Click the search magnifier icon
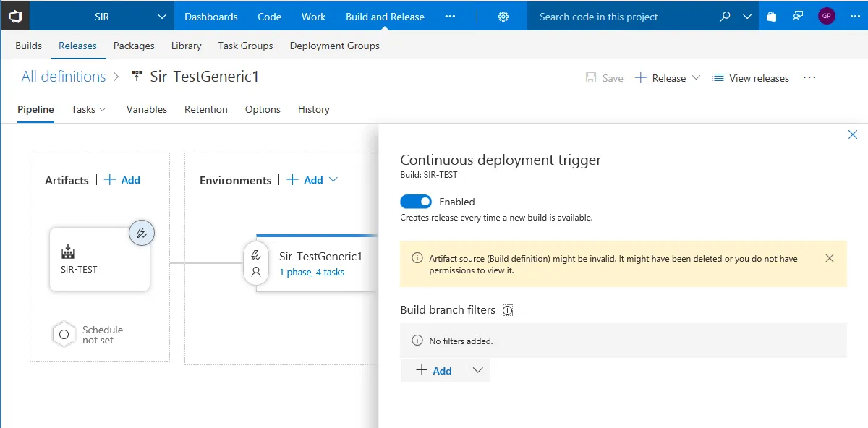Screen dimensions: 868x428 pos(725,17)
